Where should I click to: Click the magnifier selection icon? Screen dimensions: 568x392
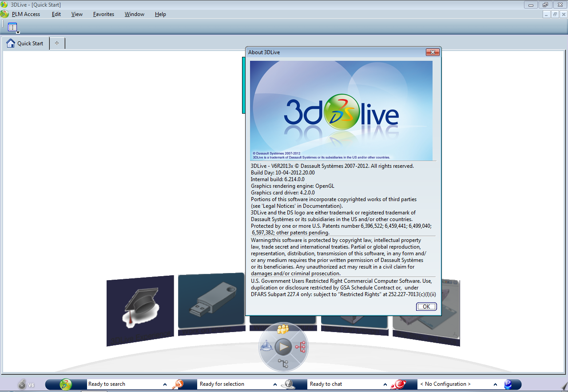[x=178, y=384]
